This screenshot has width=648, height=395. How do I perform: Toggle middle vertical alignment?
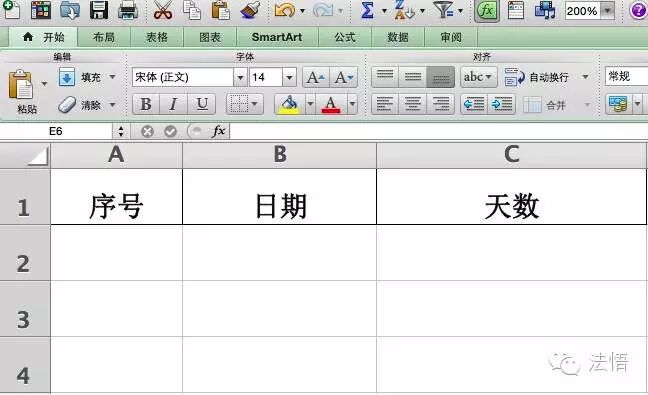pos(413,77)
